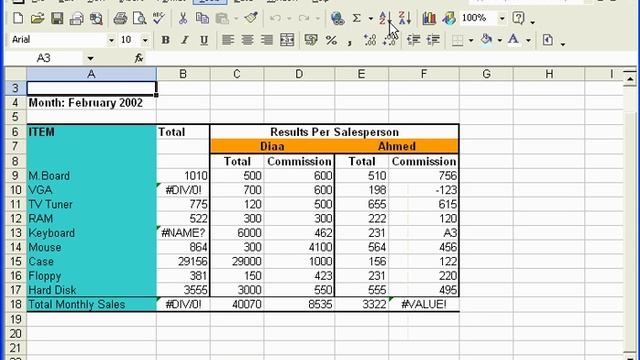Select column H header

[549, 74]
